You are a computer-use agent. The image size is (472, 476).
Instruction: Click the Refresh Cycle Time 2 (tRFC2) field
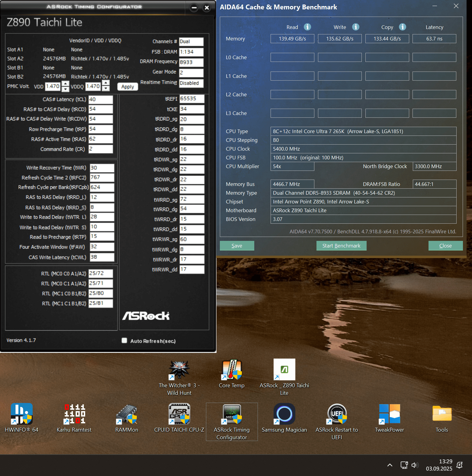[102, 177]
